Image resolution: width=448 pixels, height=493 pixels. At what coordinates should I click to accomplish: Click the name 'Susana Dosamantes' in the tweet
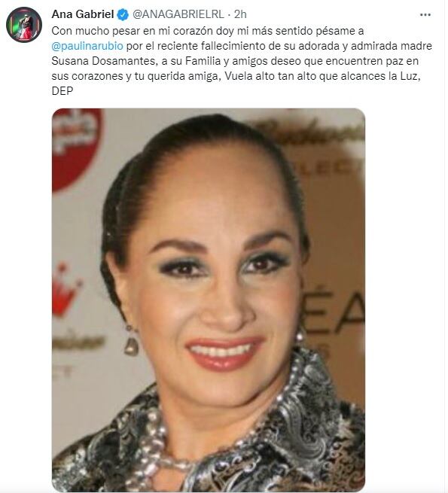(x=104, y=61)
